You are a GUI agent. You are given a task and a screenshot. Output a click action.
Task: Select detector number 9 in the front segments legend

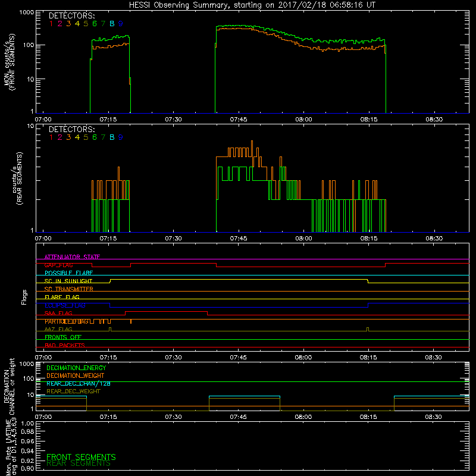(x=121, y=24)
